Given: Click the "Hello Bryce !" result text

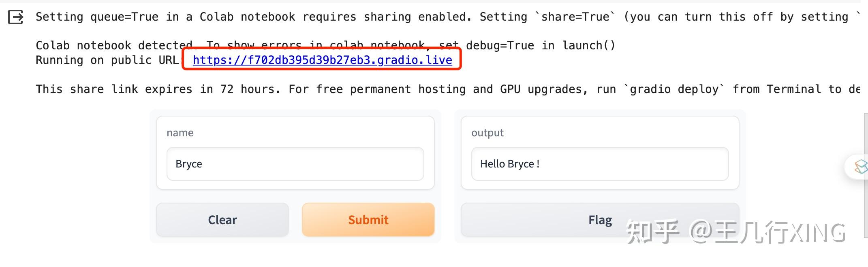Looking at the screenshot, I should (x=509, y=164).
